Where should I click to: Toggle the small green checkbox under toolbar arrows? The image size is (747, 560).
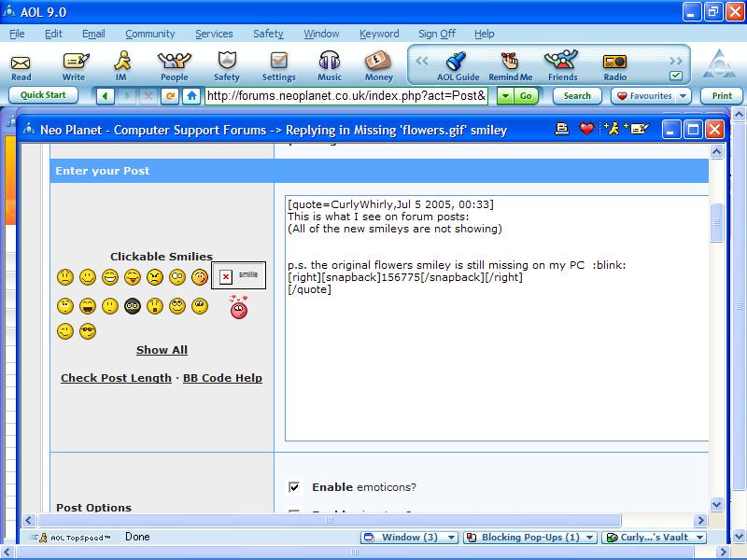pyautogui.click(x=675, y=76)
